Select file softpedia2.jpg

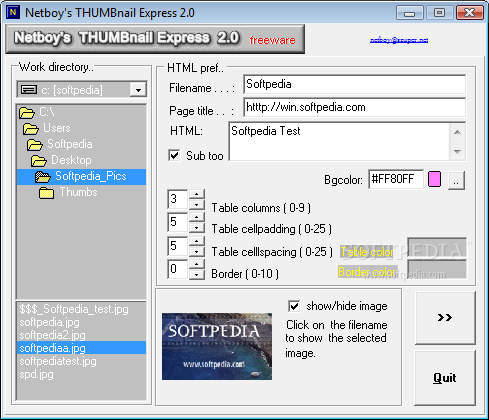[81, 335]
